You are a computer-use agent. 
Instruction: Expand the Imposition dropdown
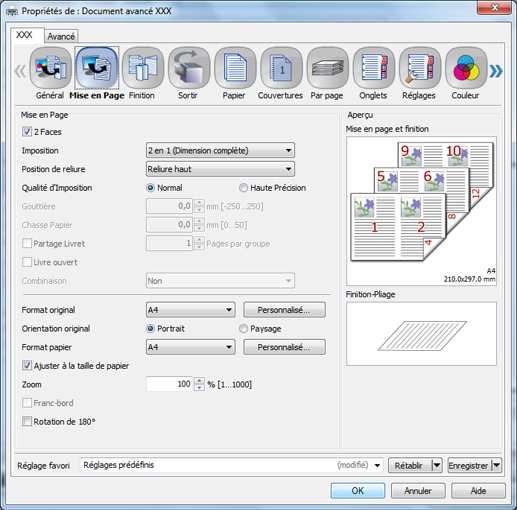(x=220, y=151)
